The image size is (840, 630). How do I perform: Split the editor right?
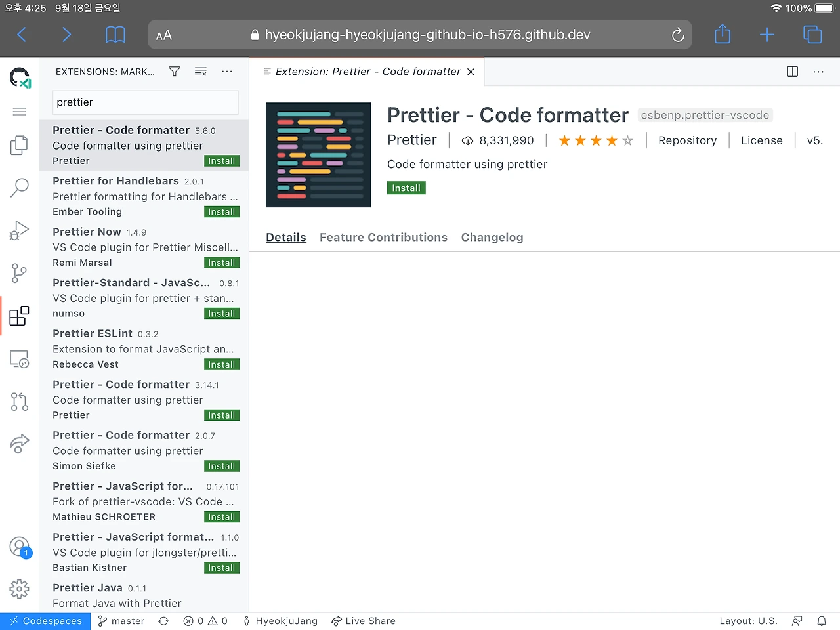click(793, 72)
